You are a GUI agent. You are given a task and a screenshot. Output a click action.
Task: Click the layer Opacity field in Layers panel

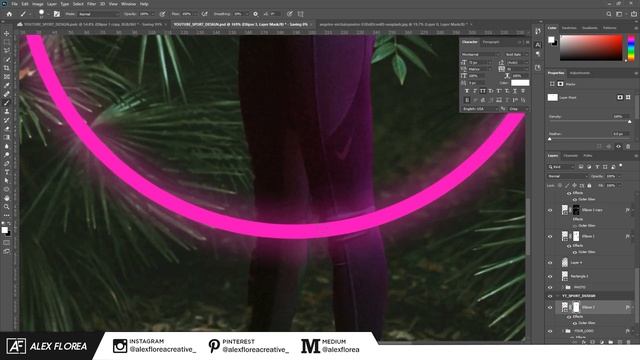pyautogui.click(x=611, y=176)
